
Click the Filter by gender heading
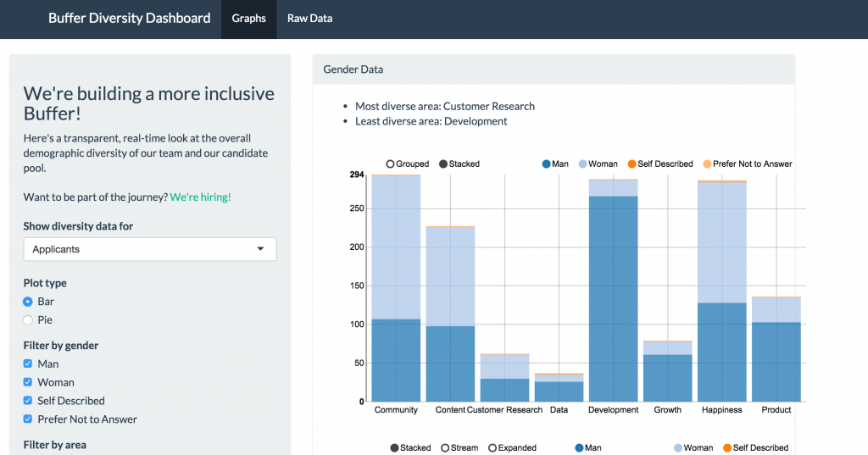61,346
